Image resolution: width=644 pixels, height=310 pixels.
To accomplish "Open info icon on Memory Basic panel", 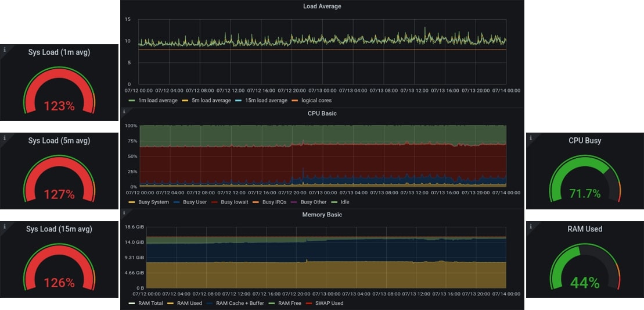I will coord(124,213).
